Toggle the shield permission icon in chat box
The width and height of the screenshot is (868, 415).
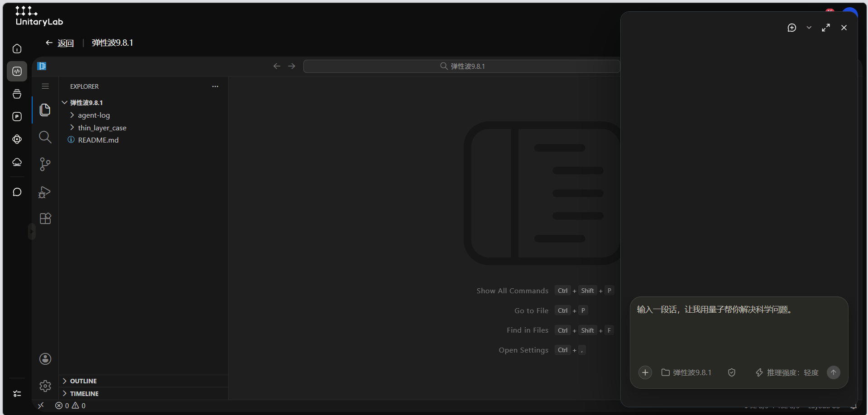click(x=732, y=372)
